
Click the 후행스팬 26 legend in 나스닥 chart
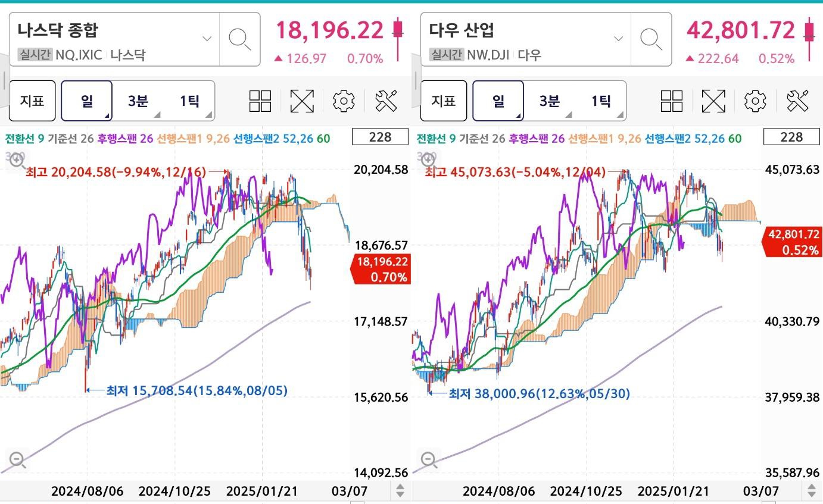coord(125,139)
